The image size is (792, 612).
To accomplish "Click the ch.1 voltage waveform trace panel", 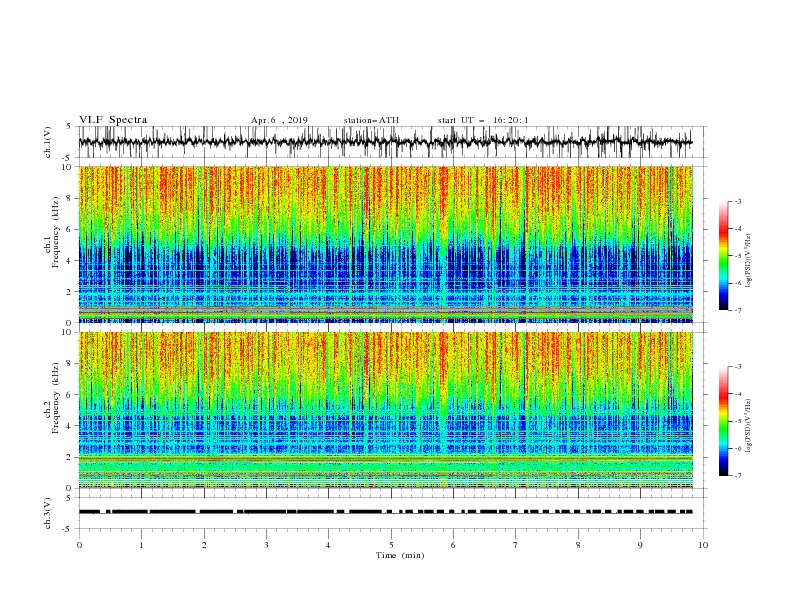I will pyautogui.click(x=392, y=142).
